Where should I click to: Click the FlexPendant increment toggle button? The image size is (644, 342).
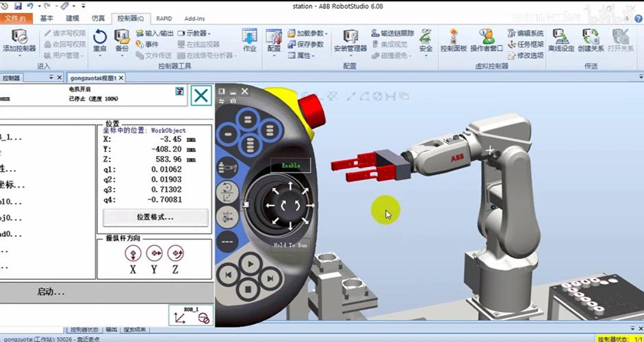pyautogui.click(x=227, y=242)
